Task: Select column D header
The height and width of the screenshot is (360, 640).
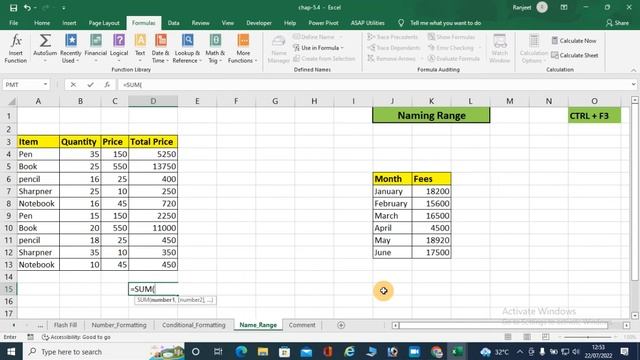Action: [153, 101]
